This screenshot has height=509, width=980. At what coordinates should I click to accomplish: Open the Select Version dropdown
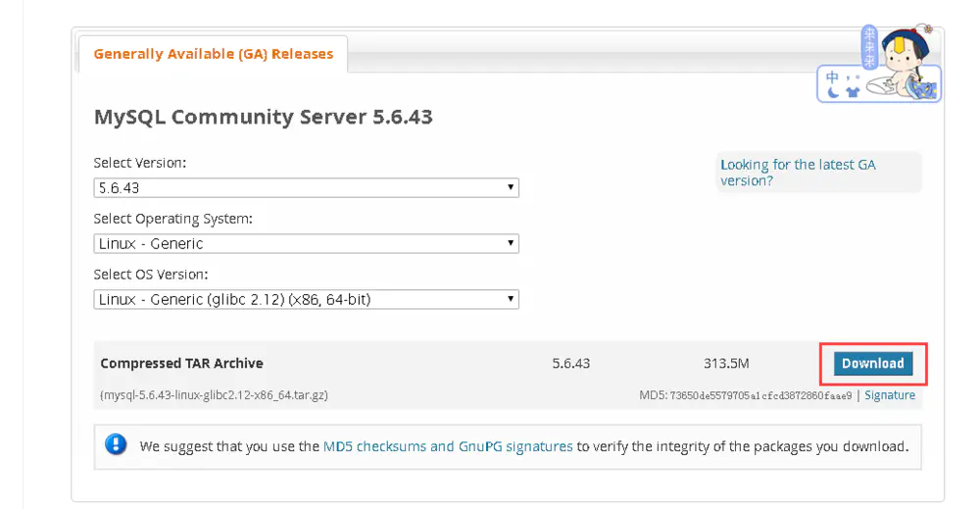point(306,187)
